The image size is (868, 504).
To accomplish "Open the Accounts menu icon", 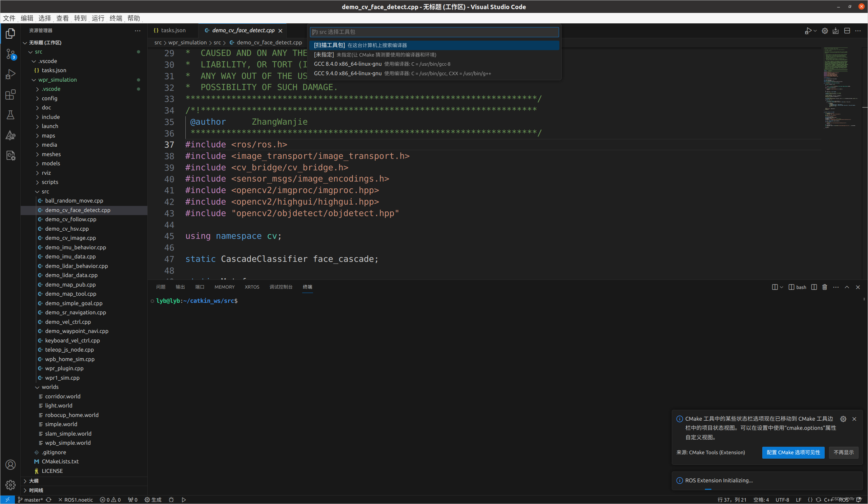I will [10, 465].
